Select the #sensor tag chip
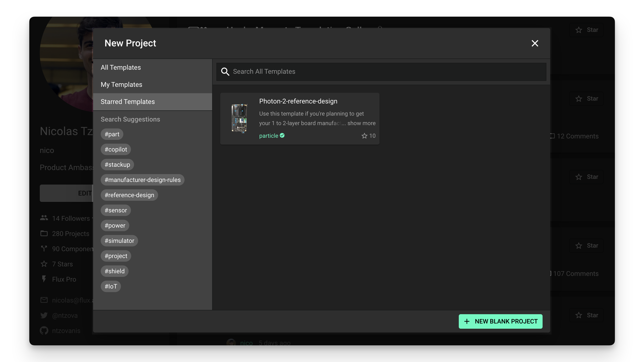 pyautogui.click(x=116, y=210)
